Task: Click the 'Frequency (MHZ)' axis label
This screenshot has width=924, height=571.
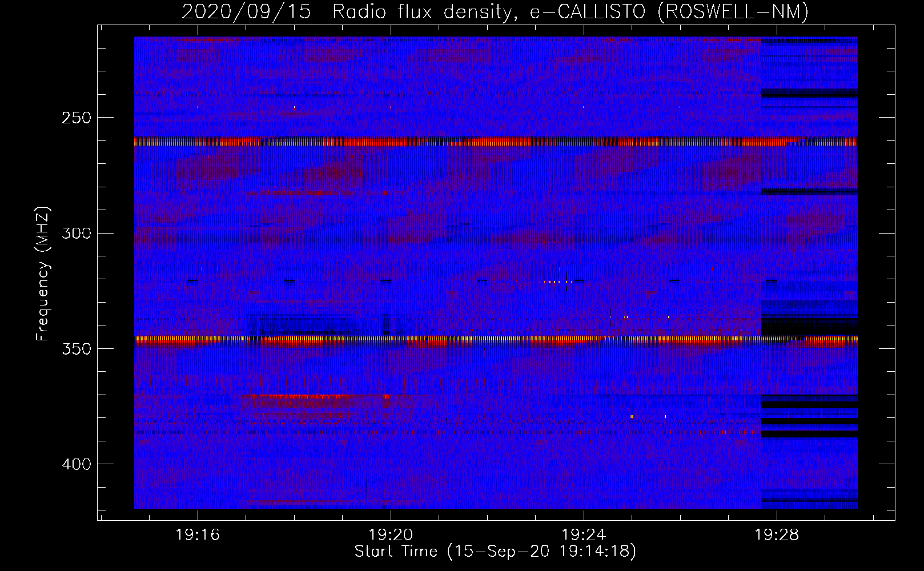Action: pyautogui.click(x=43, y=274)
